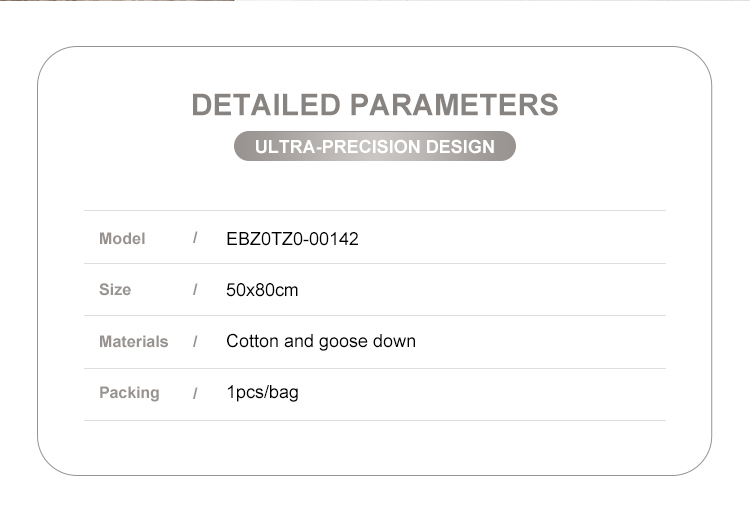Click the slash separator after Size
Viewport: 750px width, 522px height.
point(195,289)
